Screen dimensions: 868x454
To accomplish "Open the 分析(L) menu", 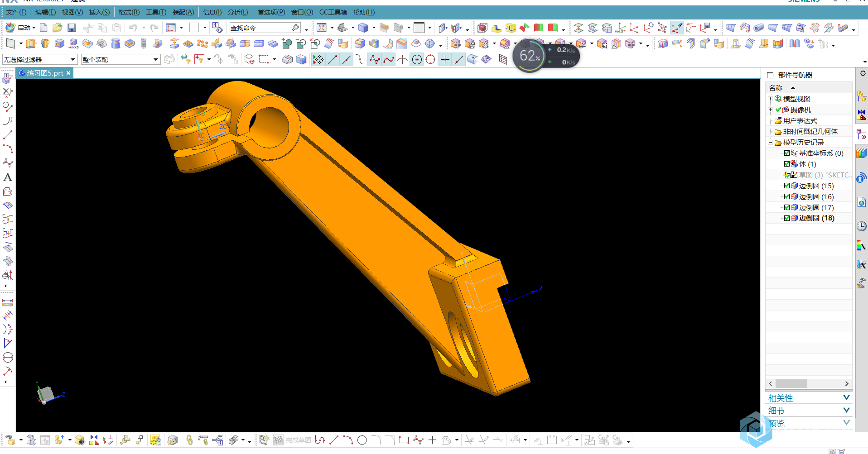I will tap(238, 12).
